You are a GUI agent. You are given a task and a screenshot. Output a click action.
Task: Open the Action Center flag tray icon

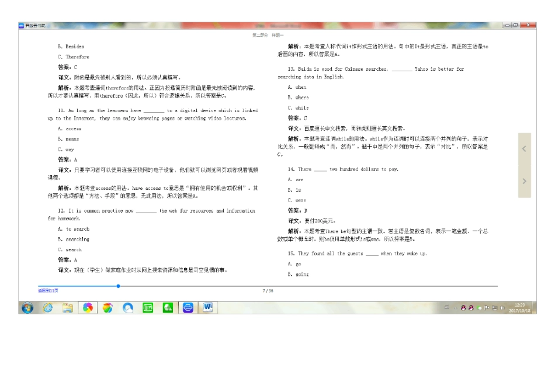487,308
